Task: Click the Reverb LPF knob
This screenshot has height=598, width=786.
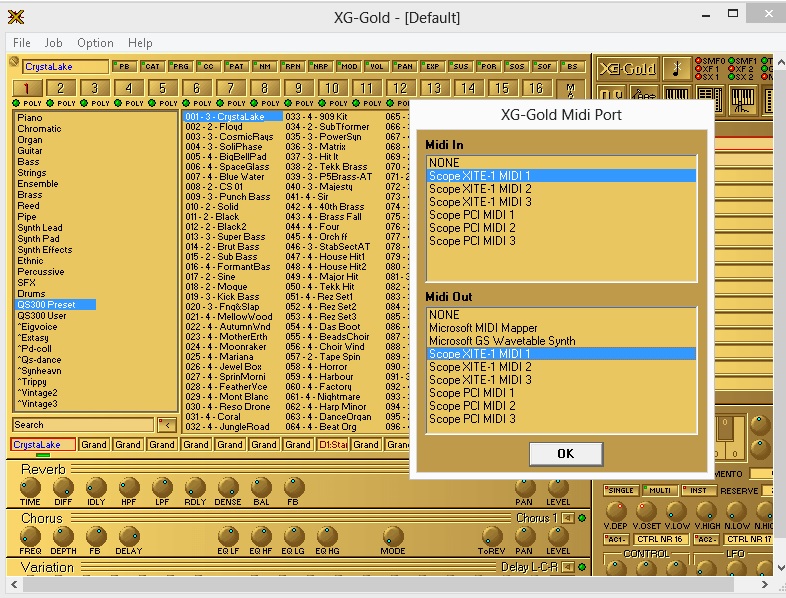Action: click(162, 487)
